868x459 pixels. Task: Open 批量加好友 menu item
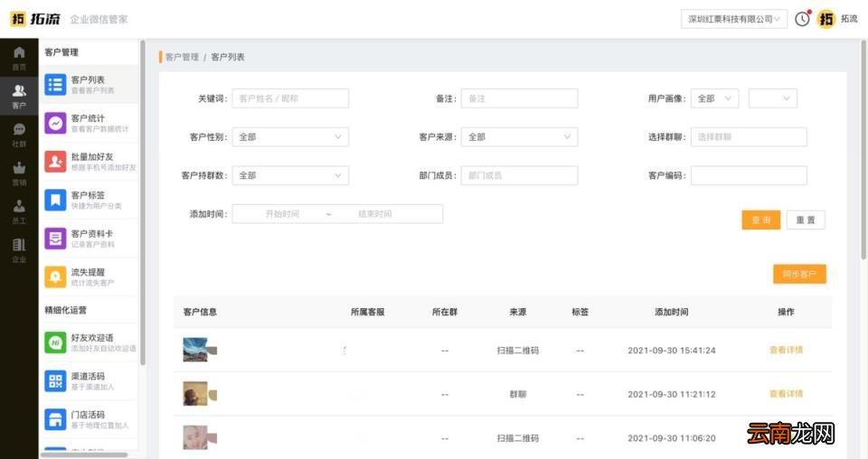89,162
